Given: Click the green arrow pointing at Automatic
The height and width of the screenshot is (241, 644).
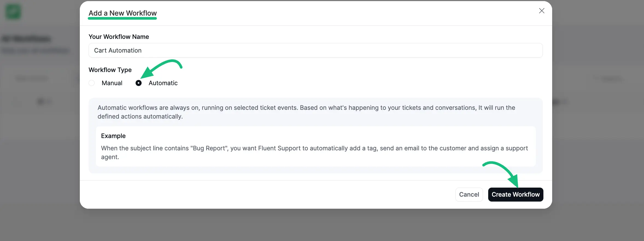Looking at the screenshot, I should point(161,68).
